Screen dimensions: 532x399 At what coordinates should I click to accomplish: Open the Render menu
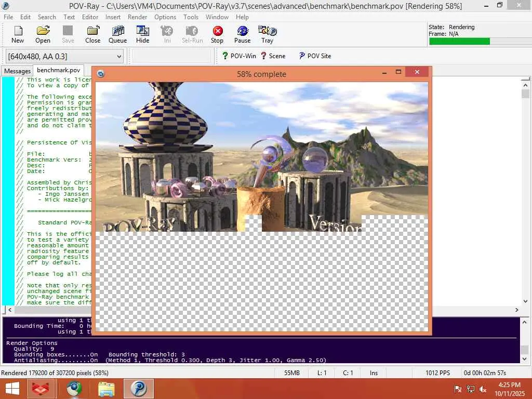(137, 17)
